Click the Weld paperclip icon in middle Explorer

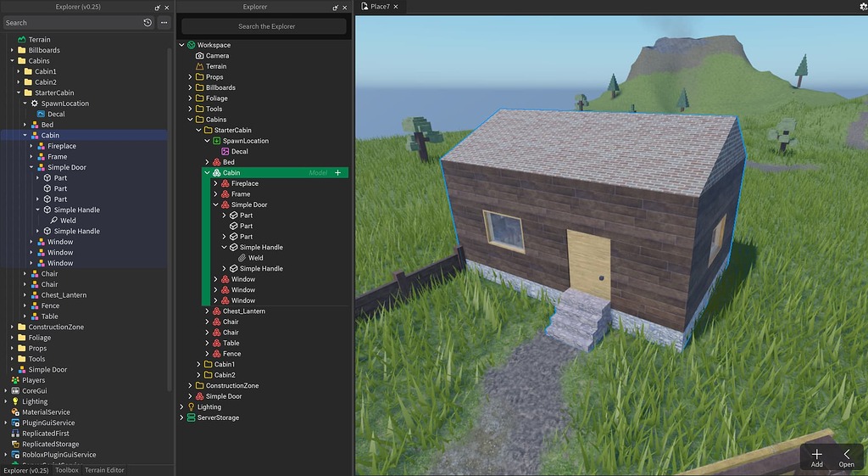tap(242, 258)
